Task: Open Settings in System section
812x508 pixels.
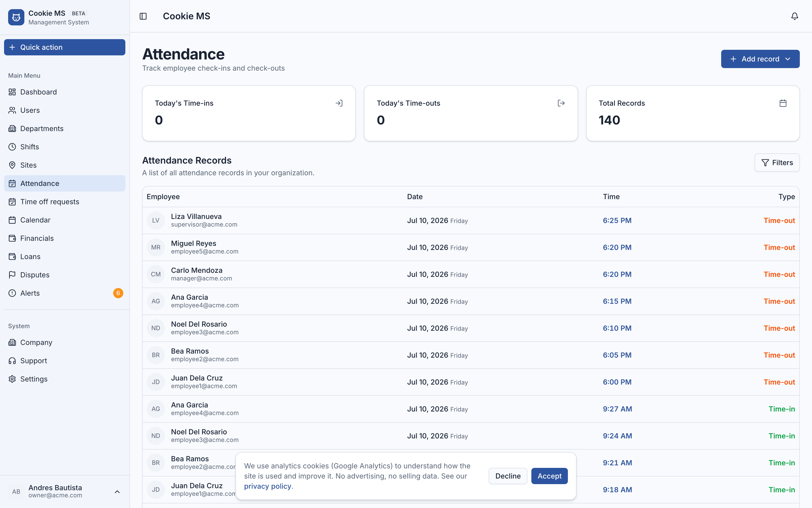Action: pos(64,379)
